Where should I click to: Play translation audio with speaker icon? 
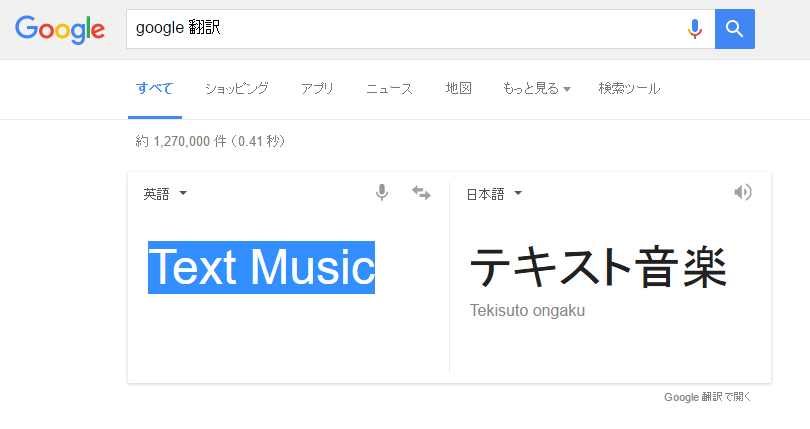743,192
